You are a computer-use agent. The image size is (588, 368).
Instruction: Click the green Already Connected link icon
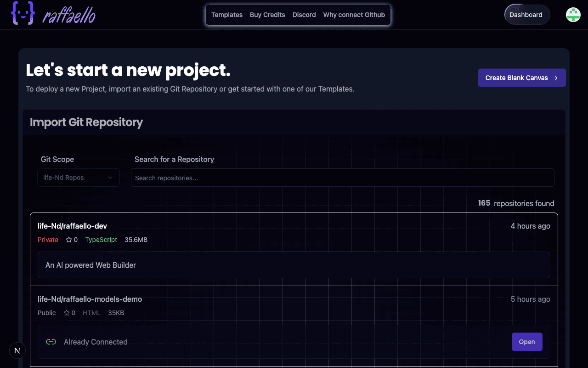51,342
